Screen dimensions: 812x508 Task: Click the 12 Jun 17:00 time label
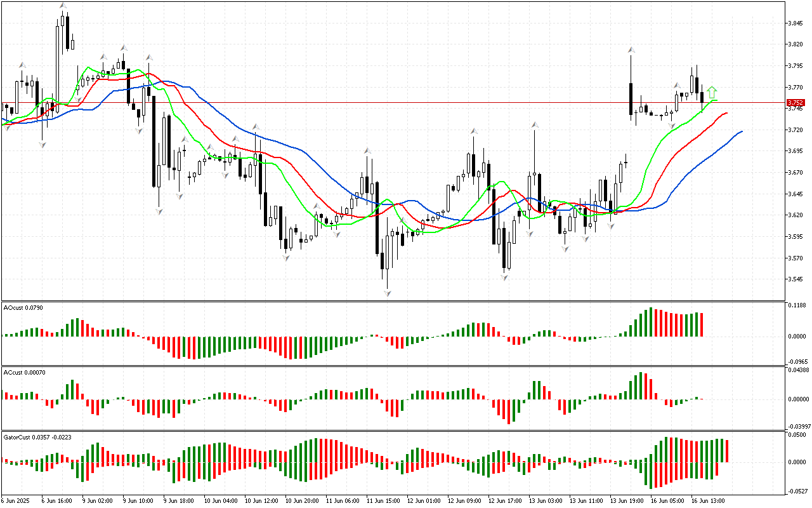(504, 501)
